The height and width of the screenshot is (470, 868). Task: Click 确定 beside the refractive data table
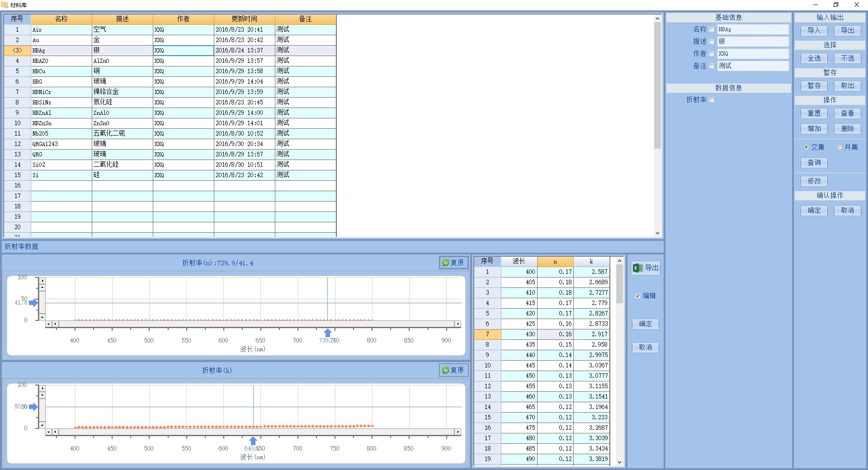click(646, 324)
